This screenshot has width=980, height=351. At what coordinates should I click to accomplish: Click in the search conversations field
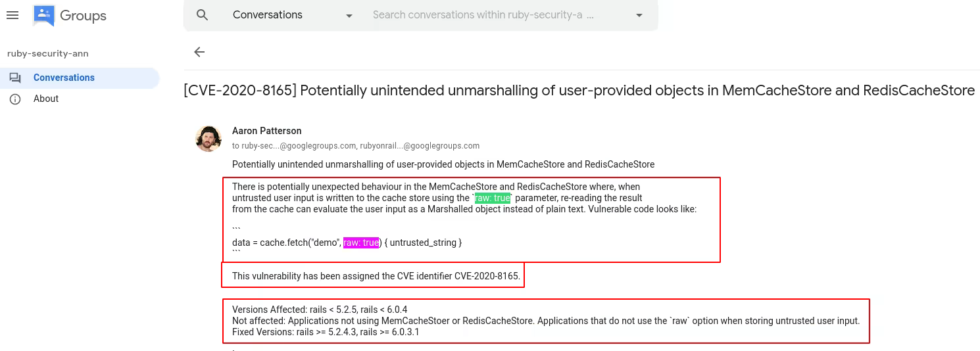click(x=483, y=15)
